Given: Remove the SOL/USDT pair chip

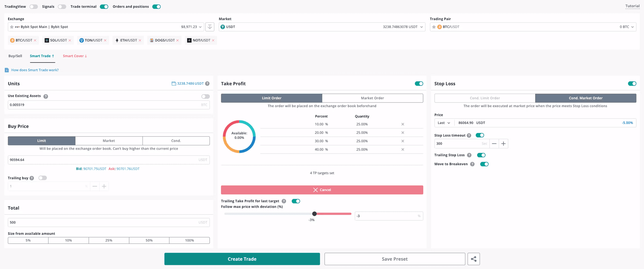Looking at the screenshot, I should [x=70, y=40].
